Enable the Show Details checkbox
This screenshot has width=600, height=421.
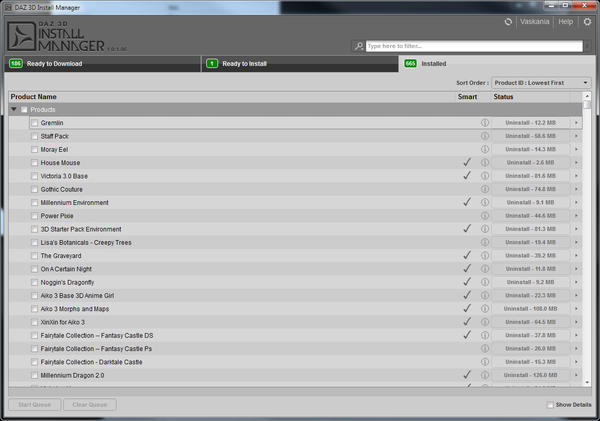550,405
